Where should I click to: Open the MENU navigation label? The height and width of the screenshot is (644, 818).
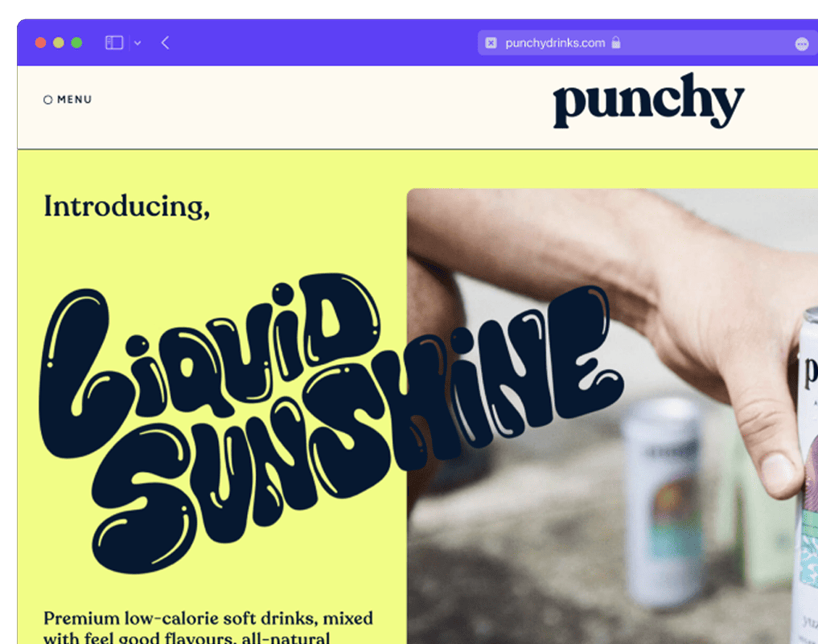(75, 99)
